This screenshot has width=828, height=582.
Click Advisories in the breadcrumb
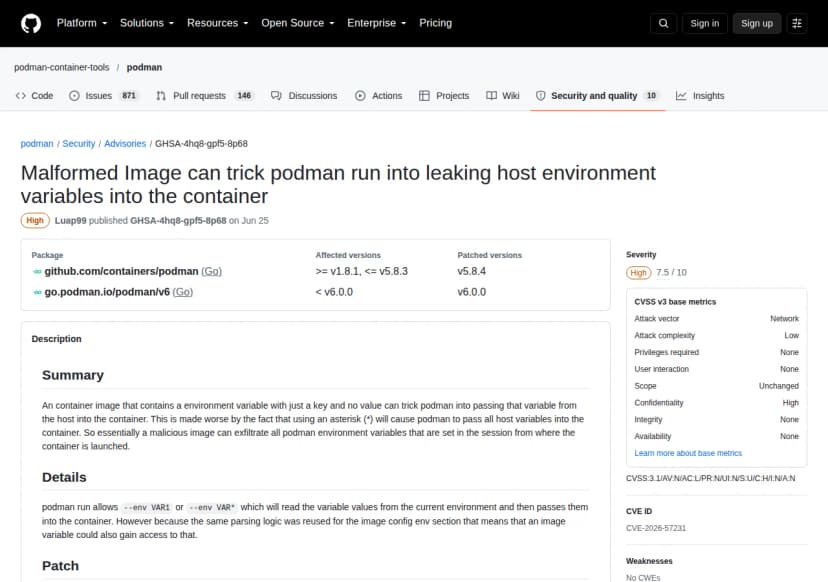[x=125, y=144]
